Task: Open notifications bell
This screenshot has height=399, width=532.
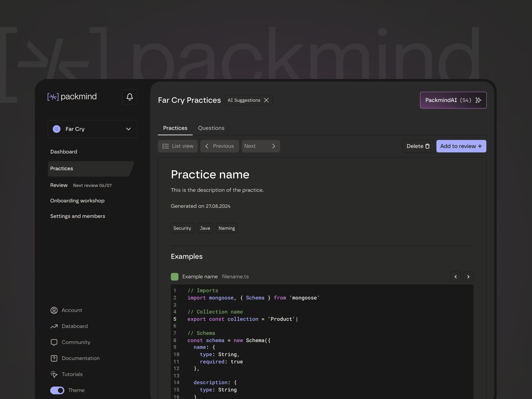Action: coord(130,97)
